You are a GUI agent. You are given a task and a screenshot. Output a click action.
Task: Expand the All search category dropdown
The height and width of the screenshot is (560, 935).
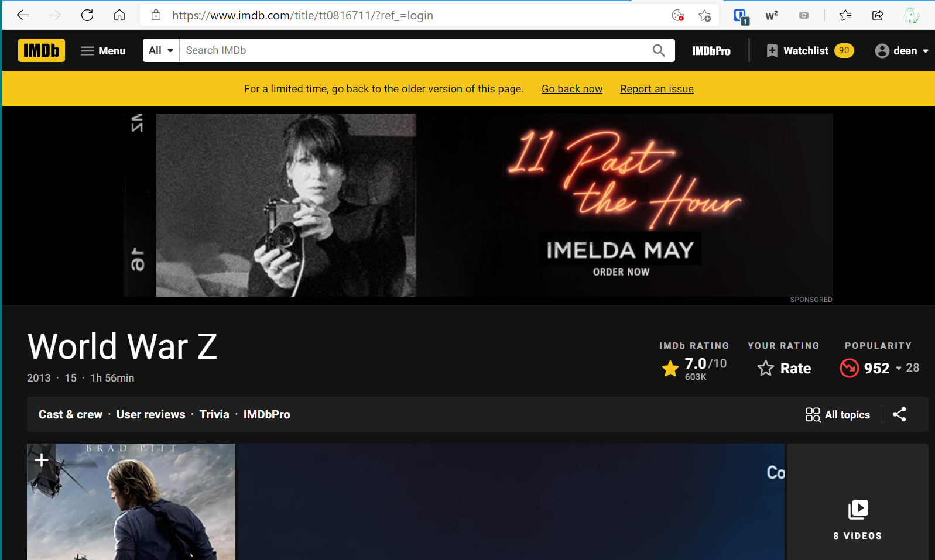161,50
